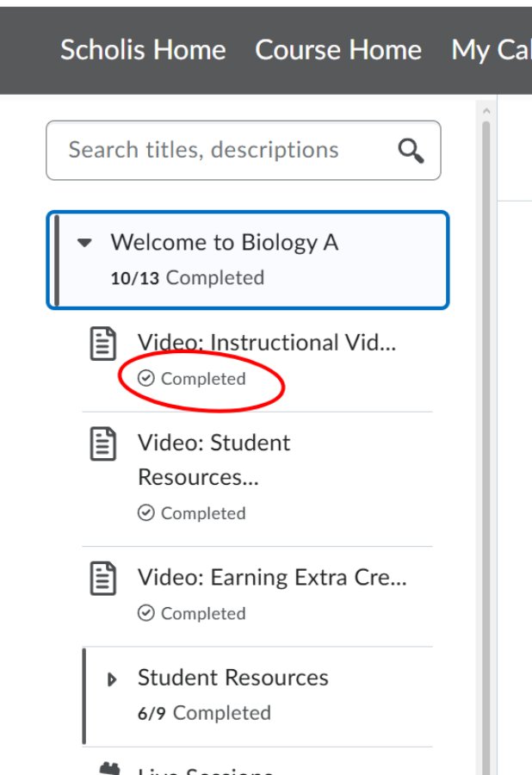532x775 pixels.
Task: Click the completed checkmark under Video: Instructional Vid...
Action: tap(145, 379)
